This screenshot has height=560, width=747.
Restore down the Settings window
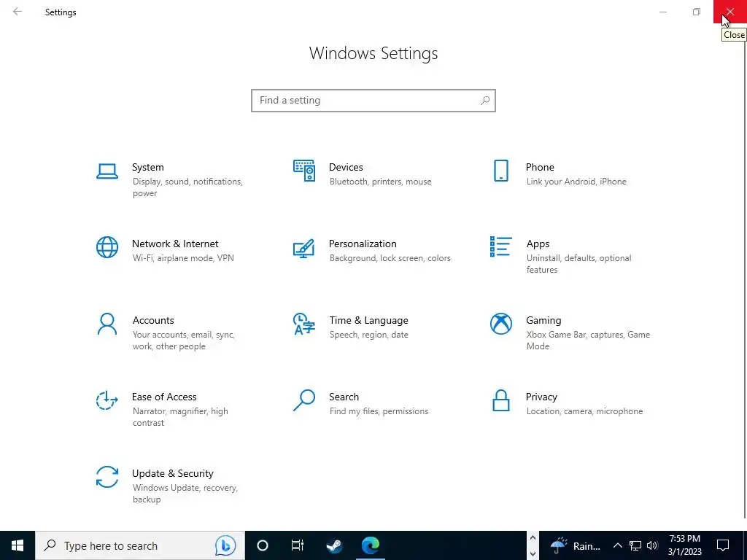tap(697, 12)
